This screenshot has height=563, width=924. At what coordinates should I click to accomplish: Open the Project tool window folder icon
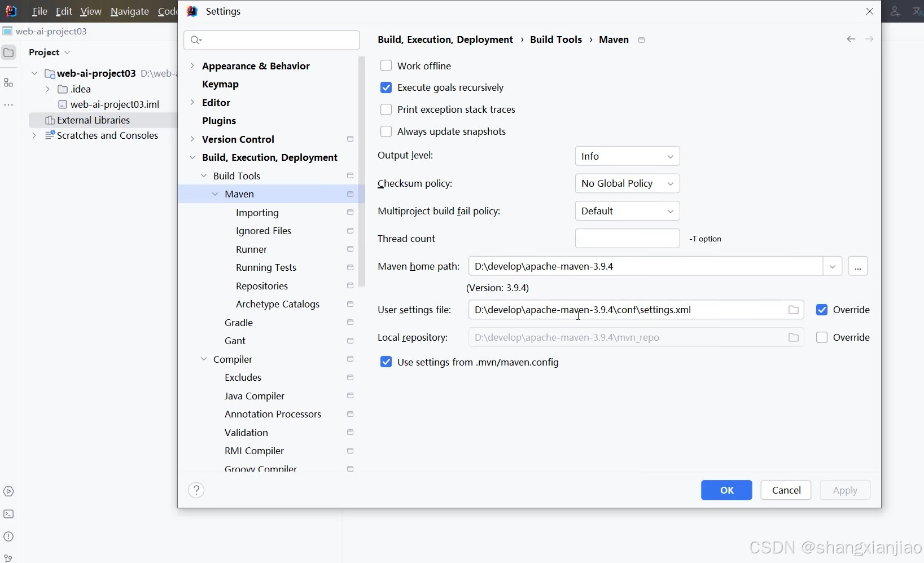8,52
